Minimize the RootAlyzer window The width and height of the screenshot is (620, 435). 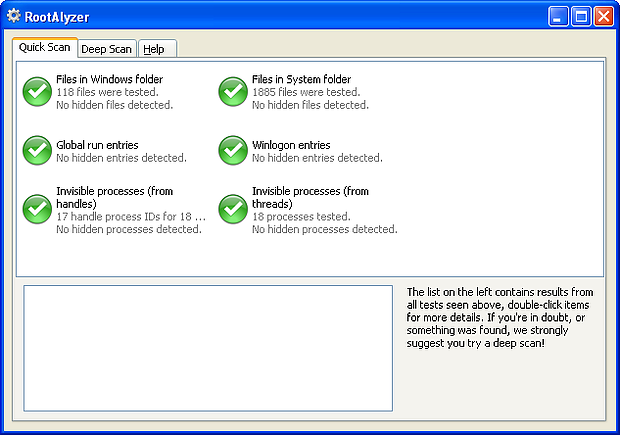pyautogui.click(x=558, y=17)
